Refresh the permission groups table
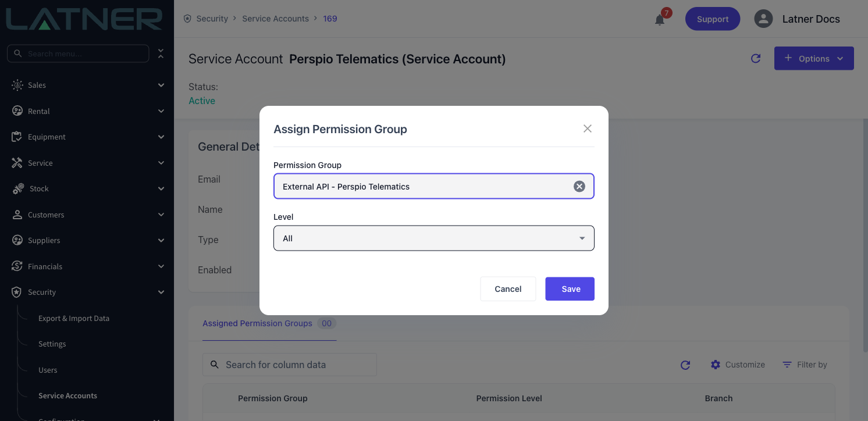 [x=685, y=365]
